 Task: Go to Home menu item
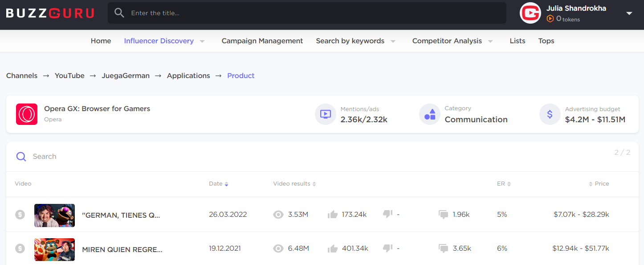tap(101, 41)
